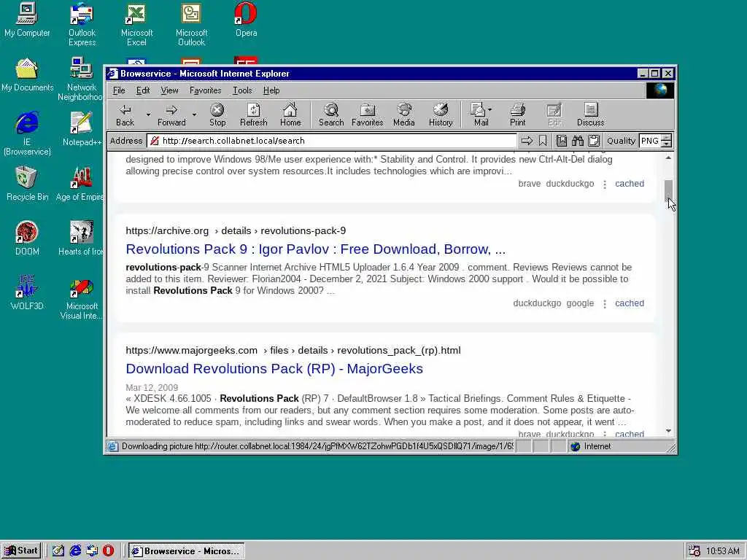Go to the Home page

click(290, 114)
